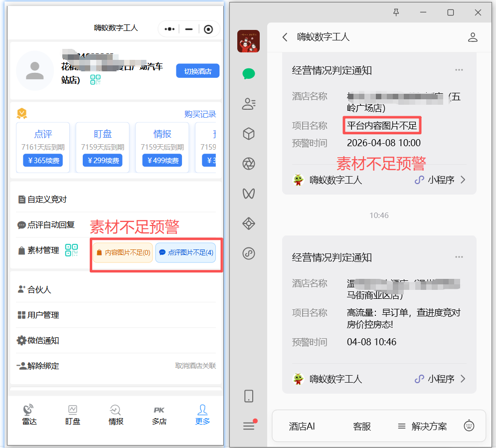The image size is (496, 448).
Task: Open WeChat Channels icon in left sidebar
Action: (x=248, y=194)
